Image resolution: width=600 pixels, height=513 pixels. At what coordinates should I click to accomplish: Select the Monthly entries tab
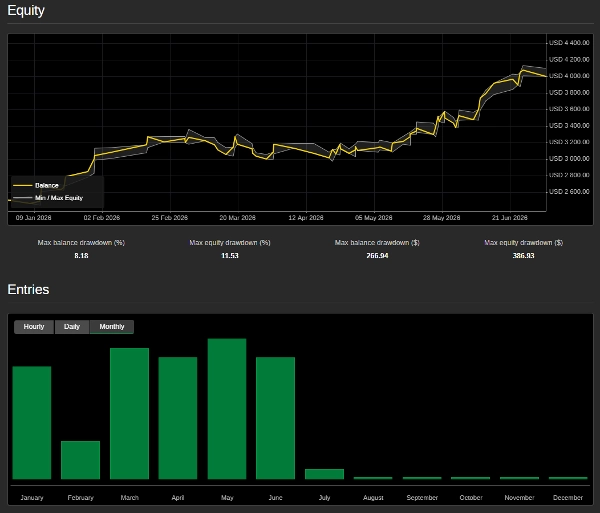pyautogui.click(x=112, y=327)
